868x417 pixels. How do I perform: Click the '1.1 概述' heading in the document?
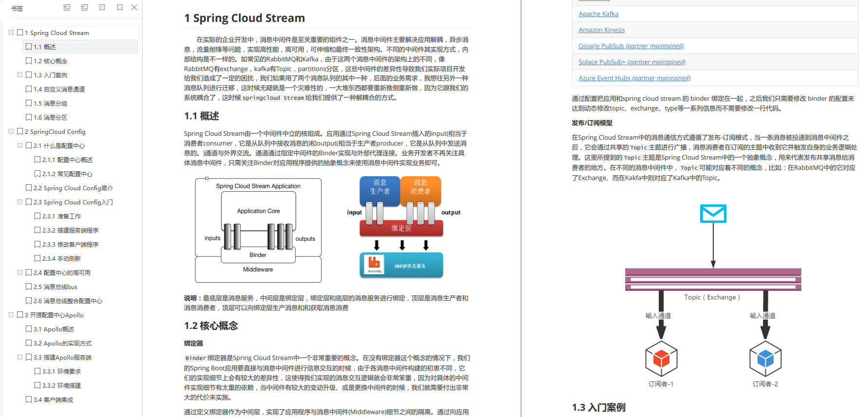tap(201, 116)
